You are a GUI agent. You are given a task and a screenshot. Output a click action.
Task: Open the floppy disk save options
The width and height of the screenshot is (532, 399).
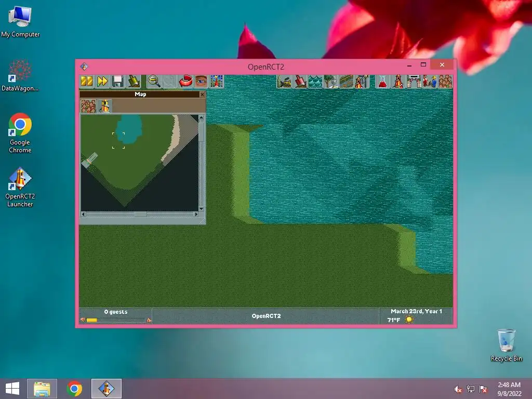click(x=118, y=82)
